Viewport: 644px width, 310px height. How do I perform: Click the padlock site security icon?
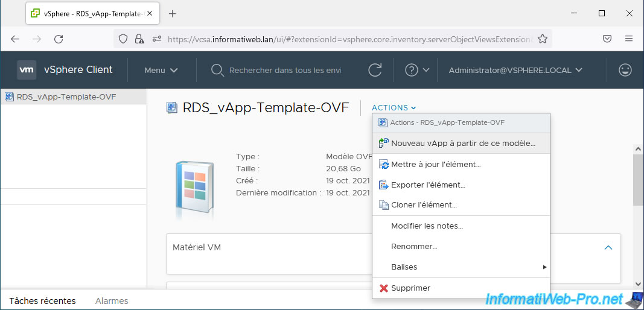point(139,39)
